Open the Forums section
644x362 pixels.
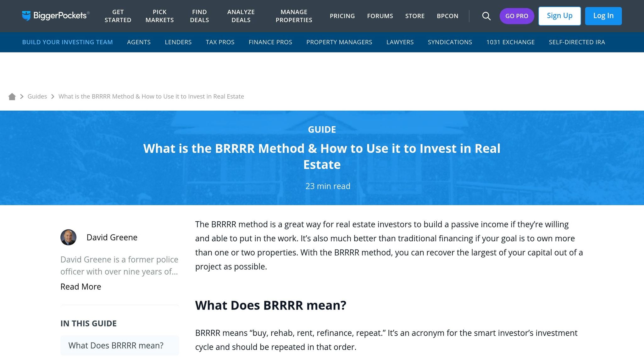380,16
